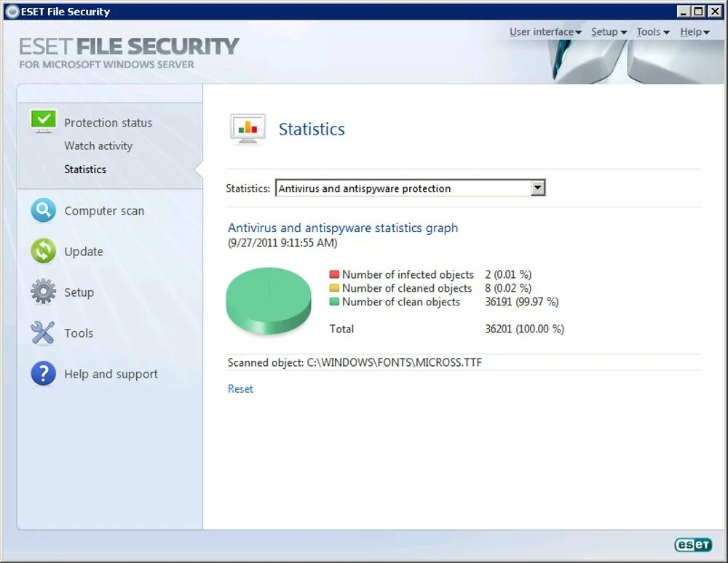The height and width of the screenshot is (563, 728).
Task: Expand the Statistics combo box arrow
Action: (x=538, y=188)
